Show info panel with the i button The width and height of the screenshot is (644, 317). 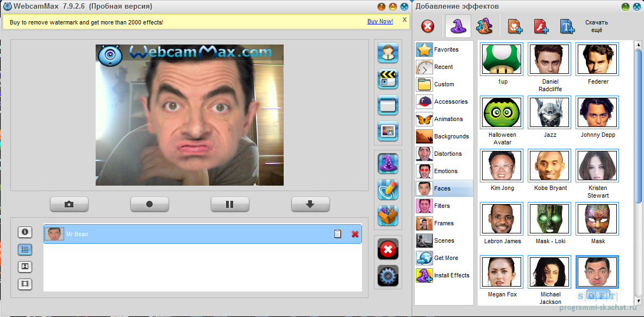pyautogui.click(x=25, y=232)
